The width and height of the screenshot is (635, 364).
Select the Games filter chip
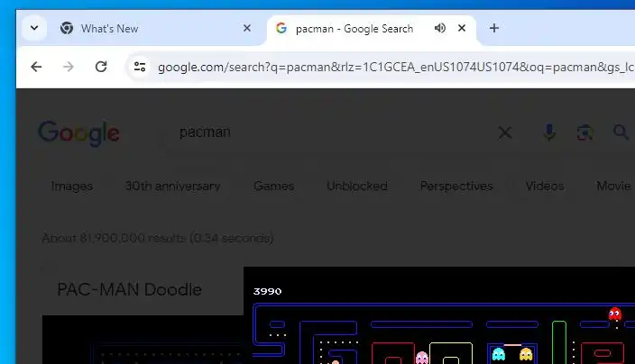(274, 186)
